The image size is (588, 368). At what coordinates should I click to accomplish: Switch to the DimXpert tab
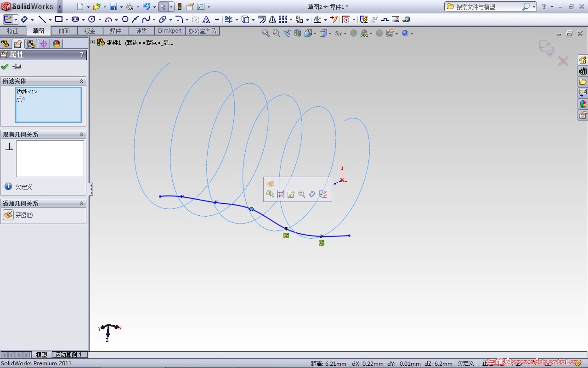click(x=170, y=31)
